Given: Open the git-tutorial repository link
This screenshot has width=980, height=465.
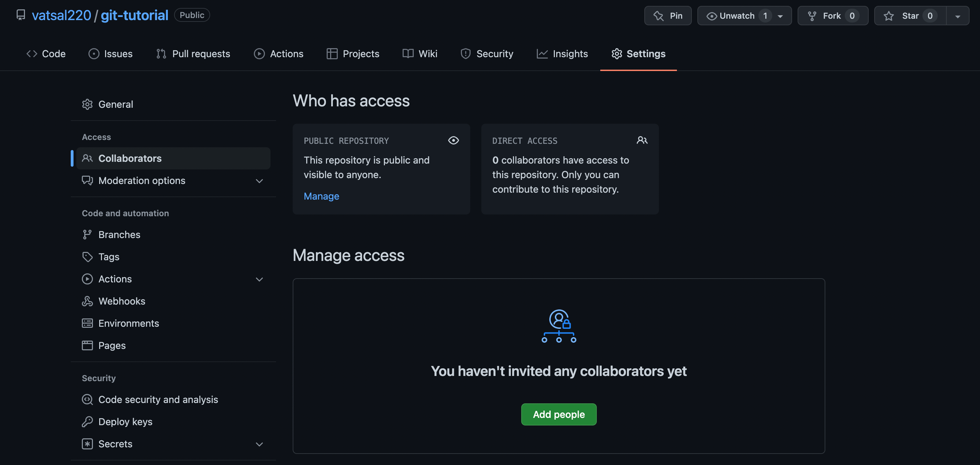Looking at the screenshot, I should click(134, 15).
